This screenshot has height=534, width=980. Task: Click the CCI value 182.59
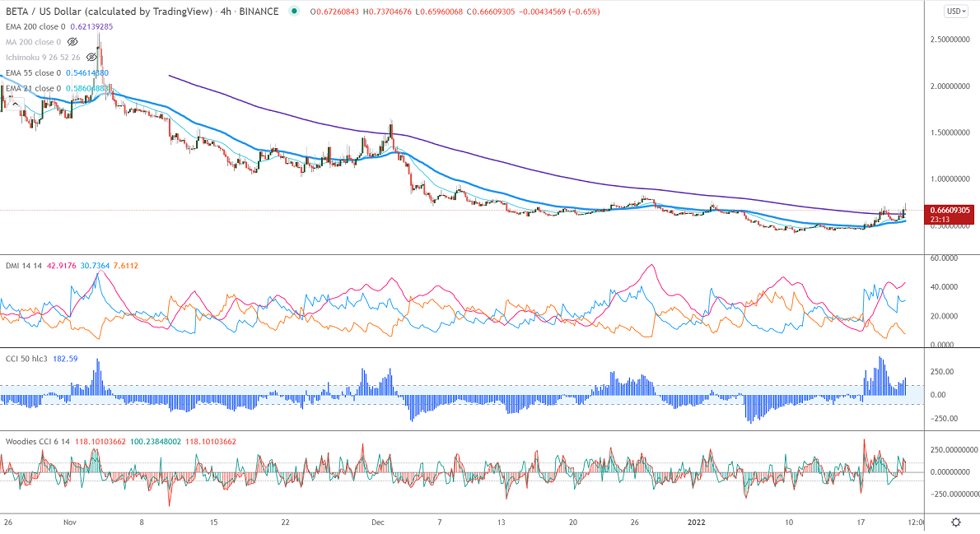click(x=66, y=359)
